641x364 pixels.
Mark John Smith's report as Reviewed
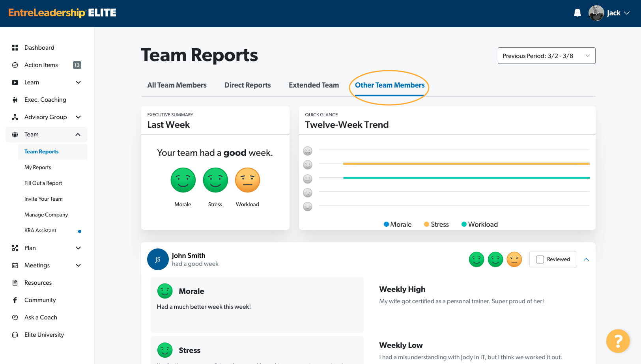click(x=540, y=259)
